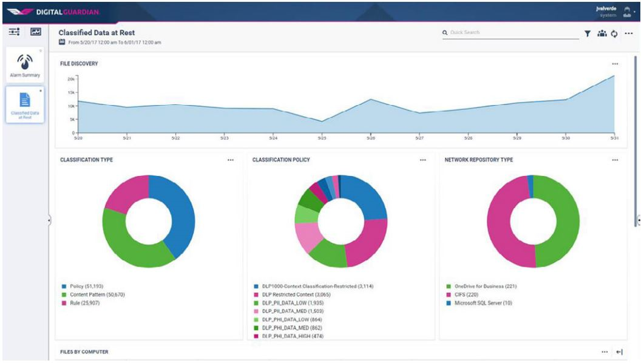Click the calendar icon beside the date range
The height and width of the screenshot is (363, 644).
[62, 42]
